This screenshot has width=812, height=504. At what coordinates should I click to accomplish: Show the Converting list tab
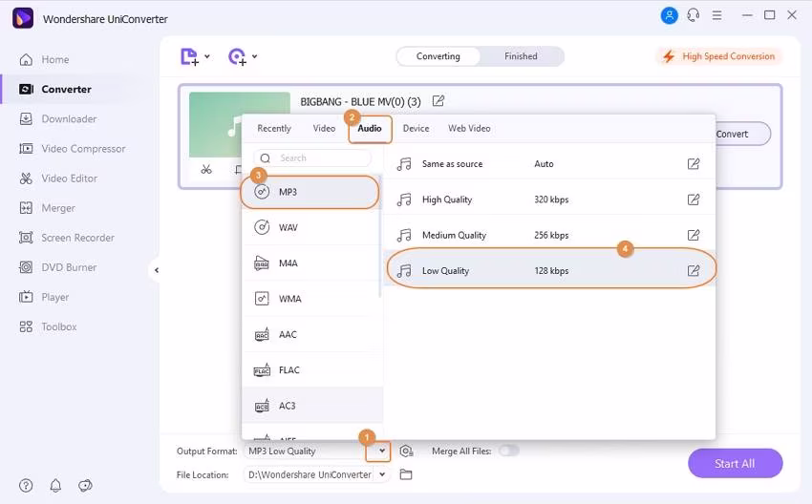(x=438, y=56)
